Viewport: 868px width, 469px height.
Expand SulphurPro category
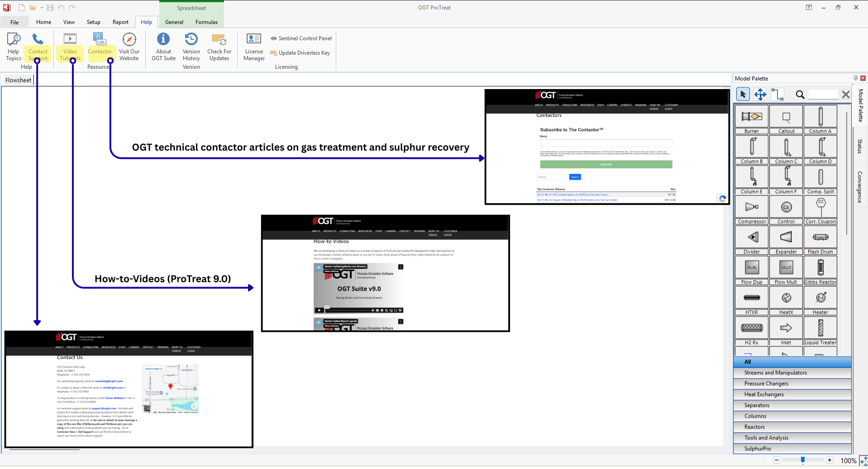(x=792, y=449)
